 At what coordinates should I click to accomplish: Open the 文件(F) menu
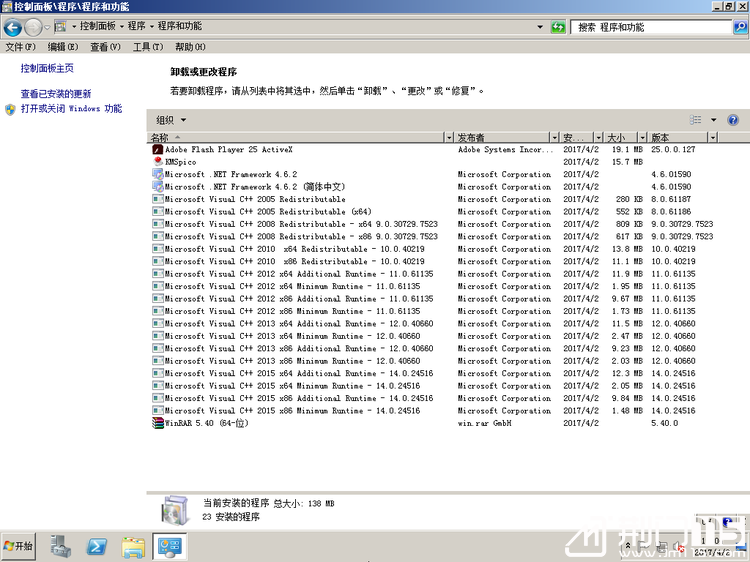click(21, 47)
